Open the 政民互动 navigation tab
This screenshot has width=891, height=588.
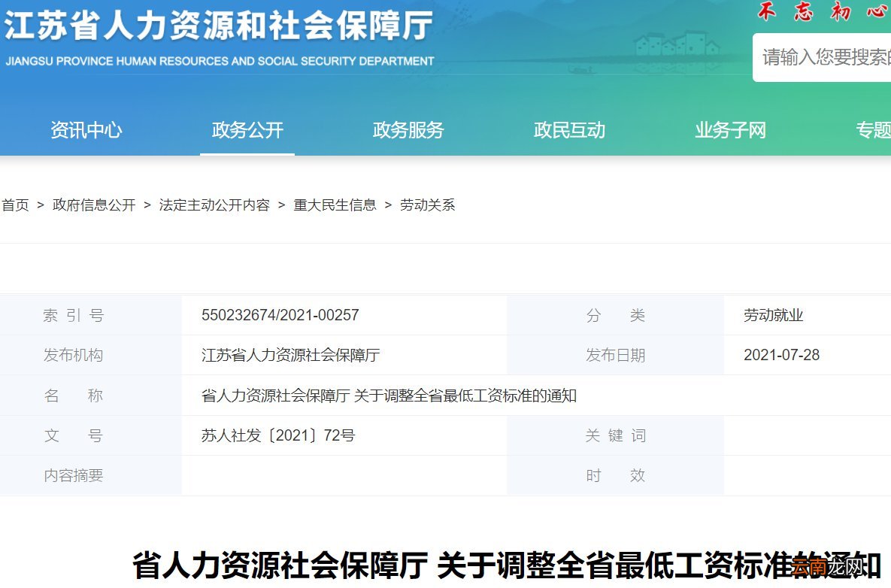(569, 130)
